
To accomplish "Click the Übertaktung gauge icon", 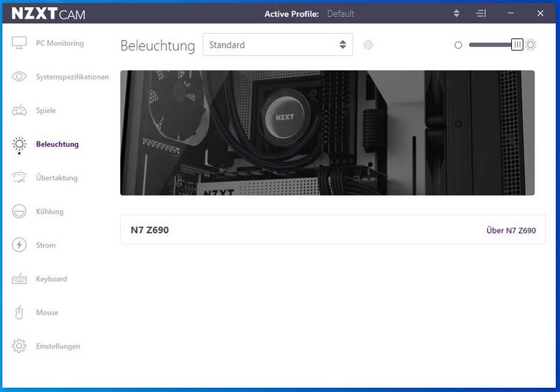I will click(19, 178).
